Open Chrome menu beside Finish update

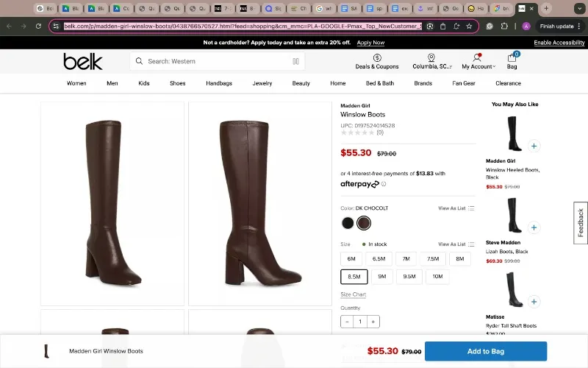(x=579, y=26)
